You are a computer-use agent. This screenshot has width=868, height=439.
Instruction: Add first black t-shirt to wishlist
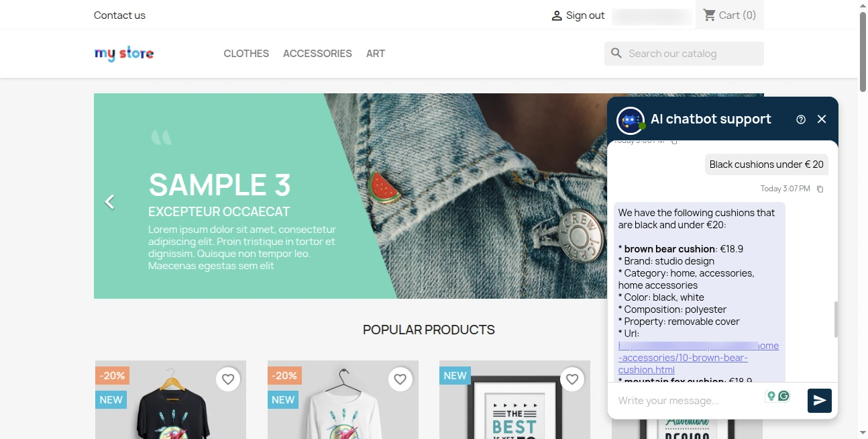(x=228, y=379)
